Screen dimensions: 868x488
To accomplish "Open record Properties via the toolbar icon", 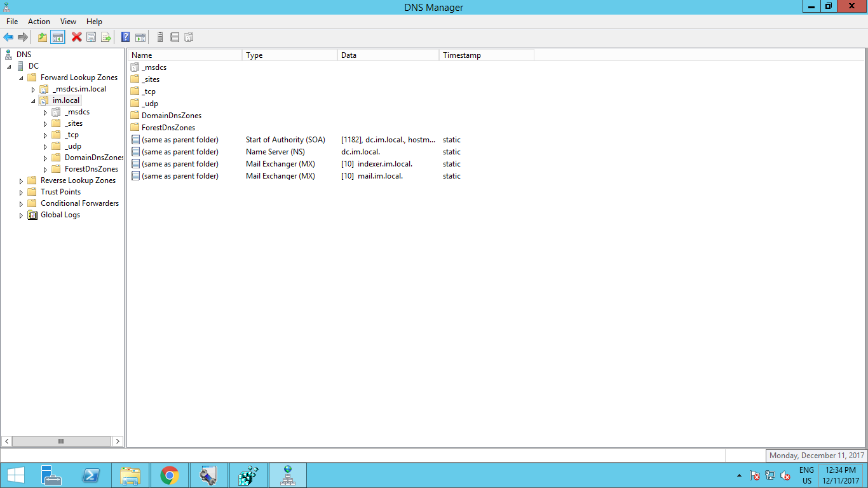I will point(91,37).
